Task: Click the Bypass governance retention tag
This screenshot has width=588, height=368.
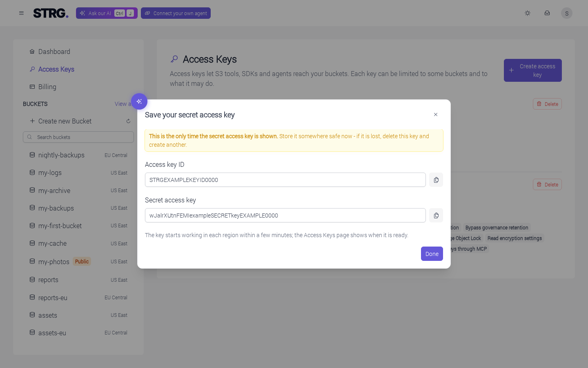Action: [497, 228]
